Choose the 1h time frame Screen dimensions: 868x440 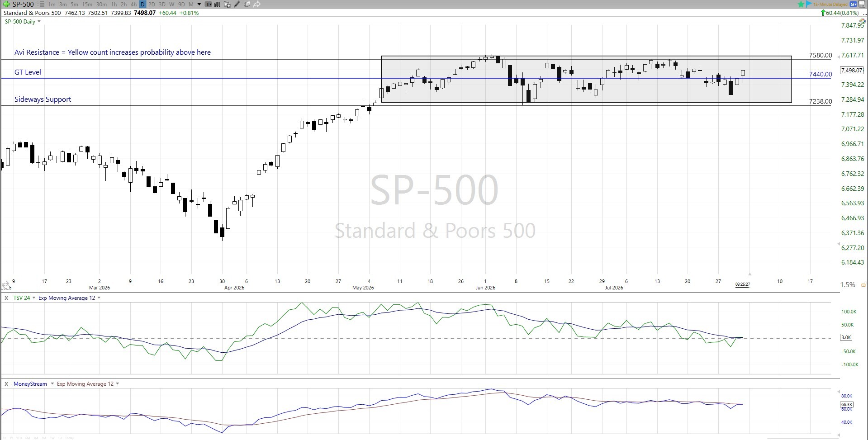(114, 5)
